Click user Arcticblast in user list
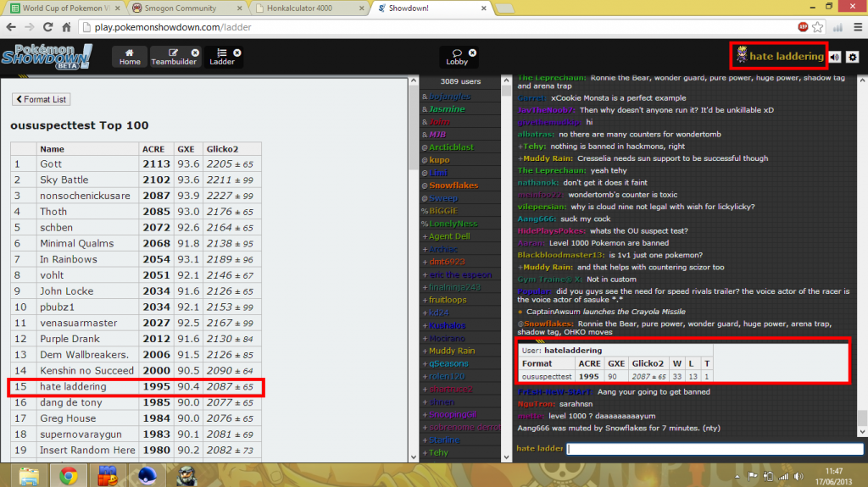The image size is (868, 487). click(x=451, y=147)
